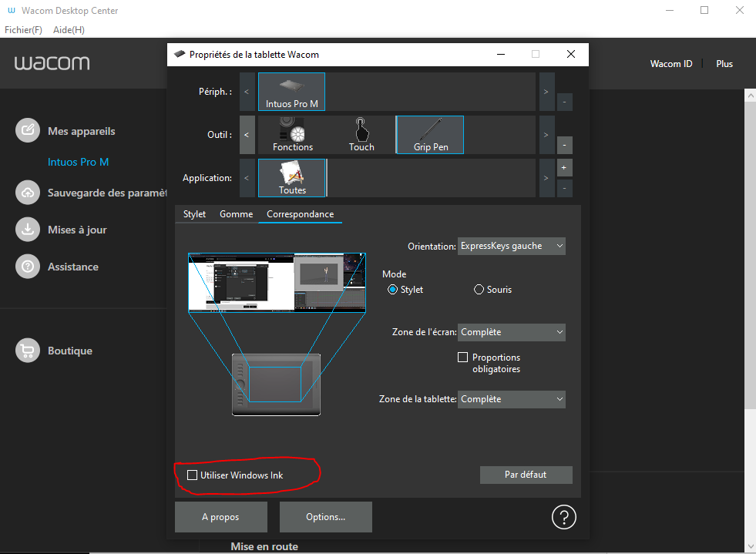Select Toutes in the Application row
This screenshot has height=554, width=756.
pyautogui.click(x=292, y=177)
